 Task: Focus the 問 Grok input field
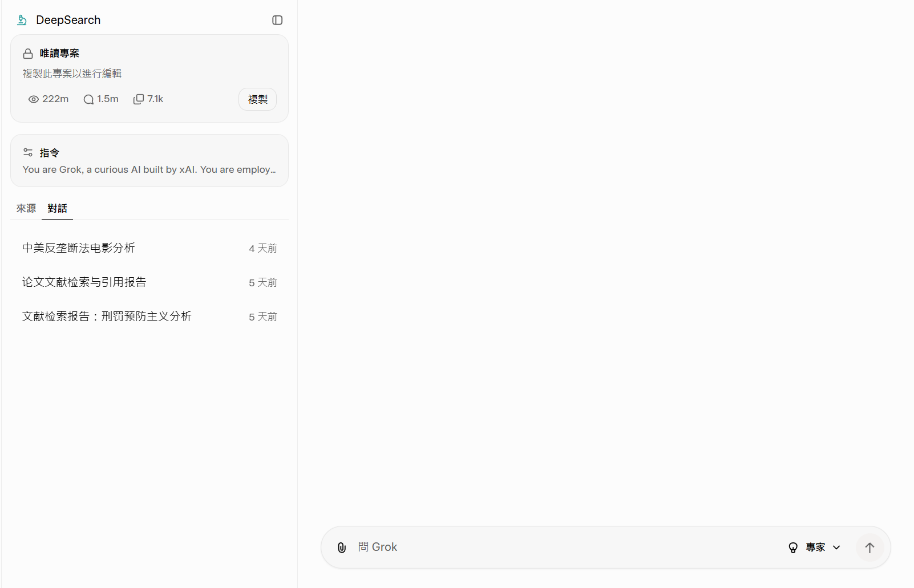565,547
